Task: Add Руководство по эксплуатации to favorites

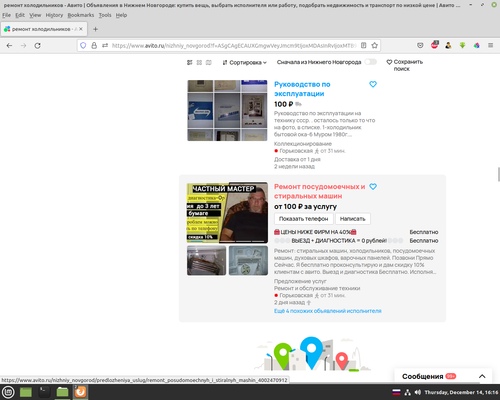Action: click(x=373, y=84)
